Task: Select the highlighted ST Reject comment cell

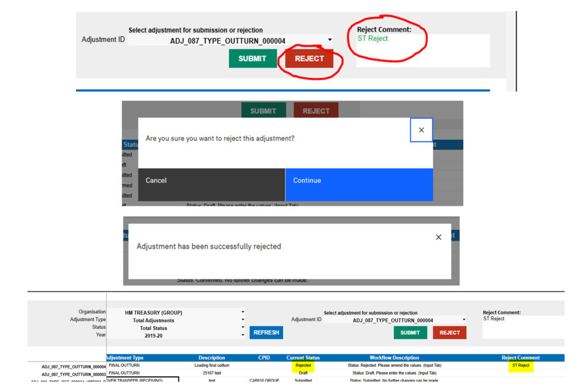Action: tap(521, 366)
